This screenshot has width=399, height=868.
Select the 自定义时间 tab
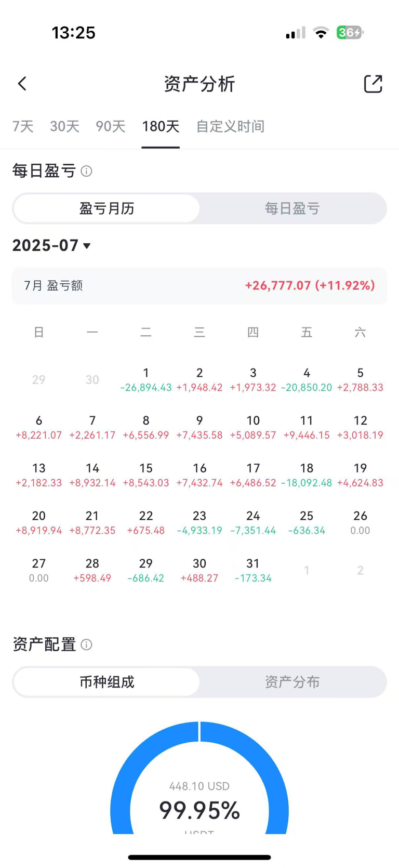coord(230,126)
